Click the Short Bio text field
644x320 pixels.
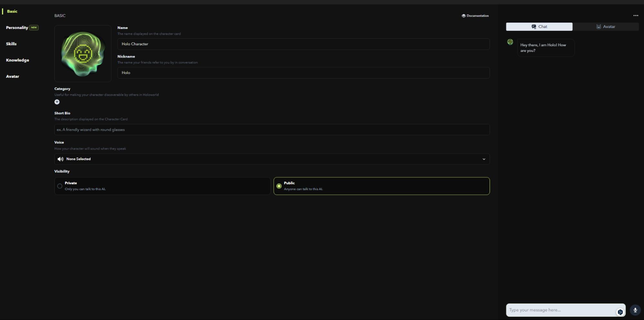[272, 130]
